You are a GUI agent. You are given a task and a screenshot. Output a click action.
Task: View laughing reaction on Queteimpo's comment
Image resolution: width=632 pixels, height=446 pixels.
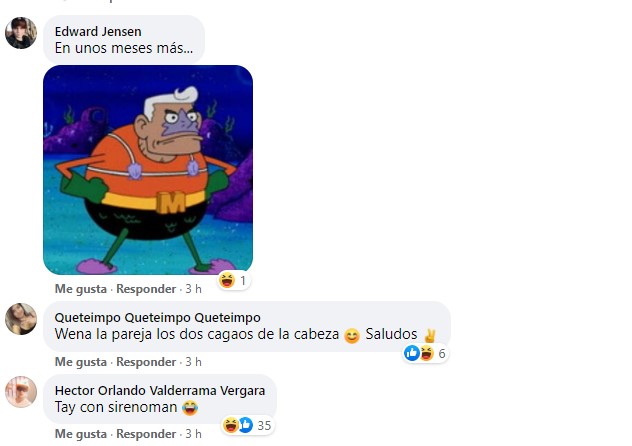click(426, 353)
